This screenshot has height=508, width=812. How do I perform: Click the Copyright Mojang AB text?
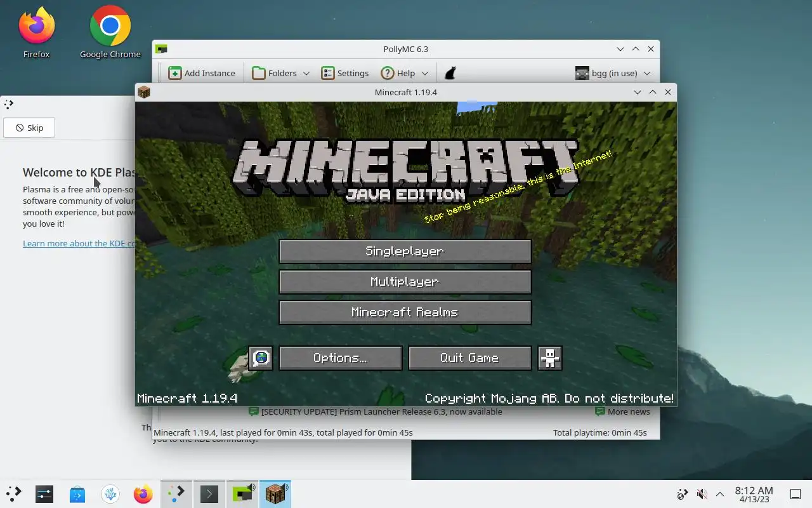pos(549,399)
